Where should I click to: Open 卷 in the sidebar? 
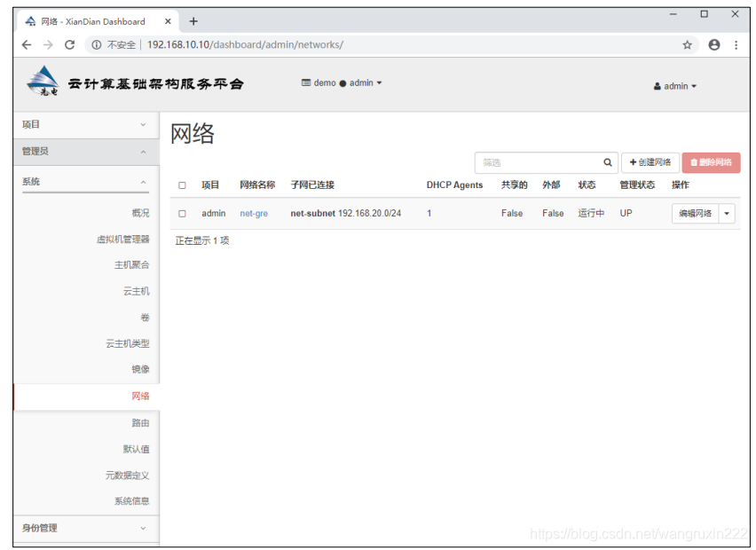click(x=145, y=318)
